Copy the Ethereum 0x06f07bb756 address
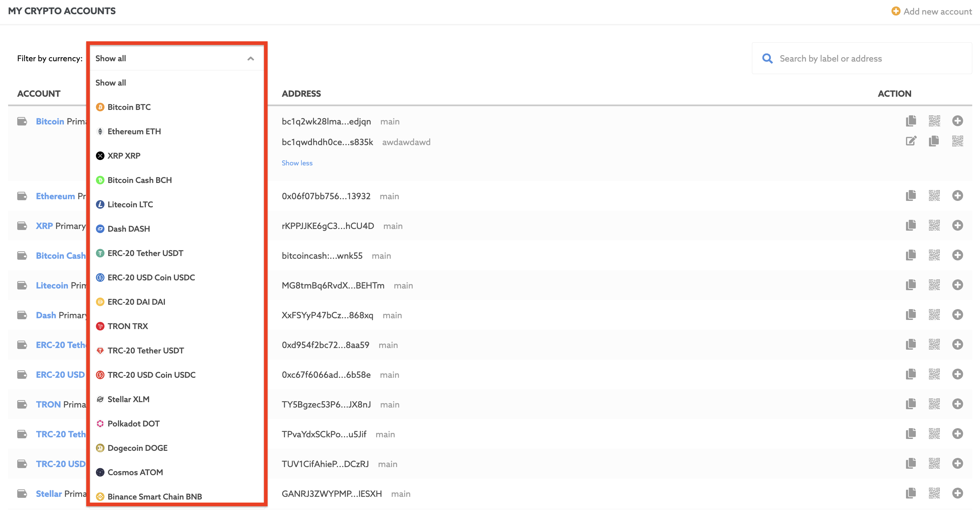Screen dimensions: 980x510 point(911,195)
